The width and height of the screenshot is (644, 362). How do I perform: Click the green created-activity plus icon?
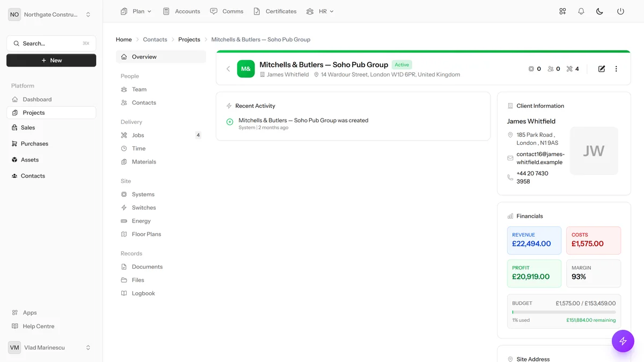click(x=230, y=122)
